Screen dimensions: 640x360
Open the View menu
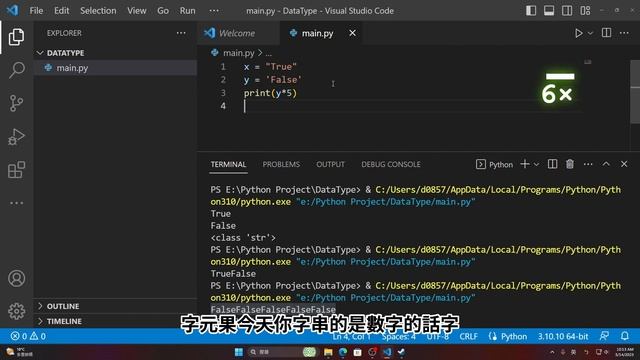point(137,11)
